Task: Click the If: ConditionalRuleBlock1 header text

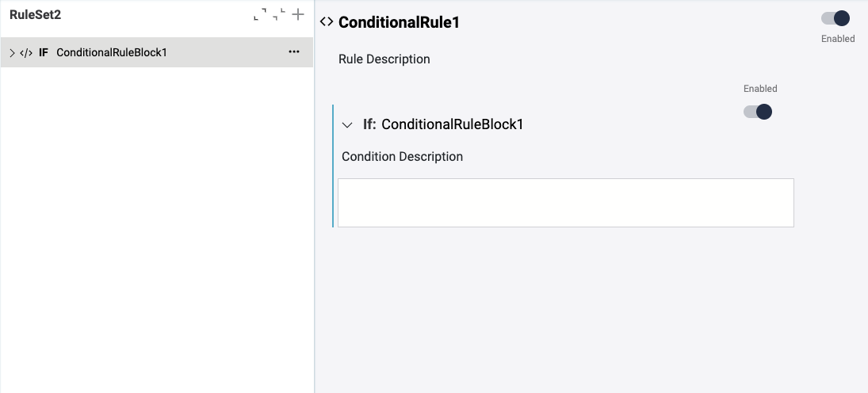Action: point(443,124)
